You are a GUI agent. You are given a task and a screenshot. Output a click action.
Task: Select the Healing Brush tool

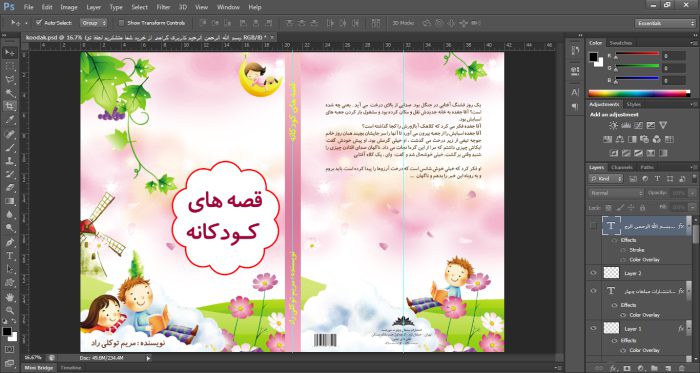click(x=9, y=133)
